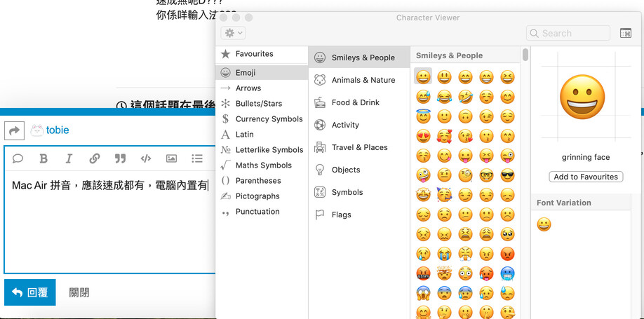The width and height of the screenshot is (644, 319).
Task: Select the Arrows category
Action: [x=262, y=88]
